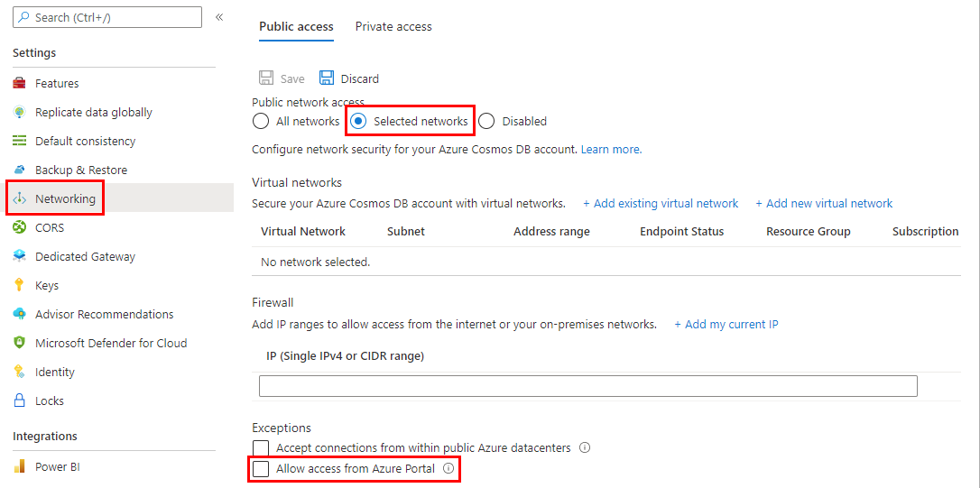The image size is (980, 488).
Task: Click the Backup & Restore cloud icon
Action: 20,170
